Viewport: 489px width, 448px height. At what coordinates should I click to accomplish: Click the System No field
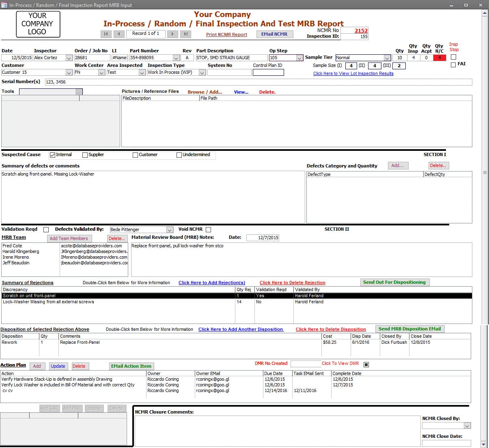(x=229, y=73)
